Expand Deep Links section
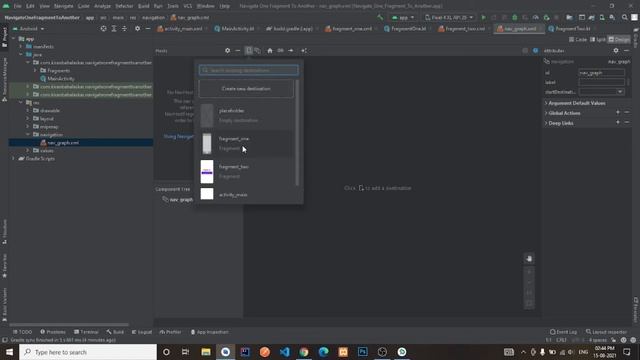The width and height of the screenshot is (640, 360). pyautogui.click(x=546, y=123)
